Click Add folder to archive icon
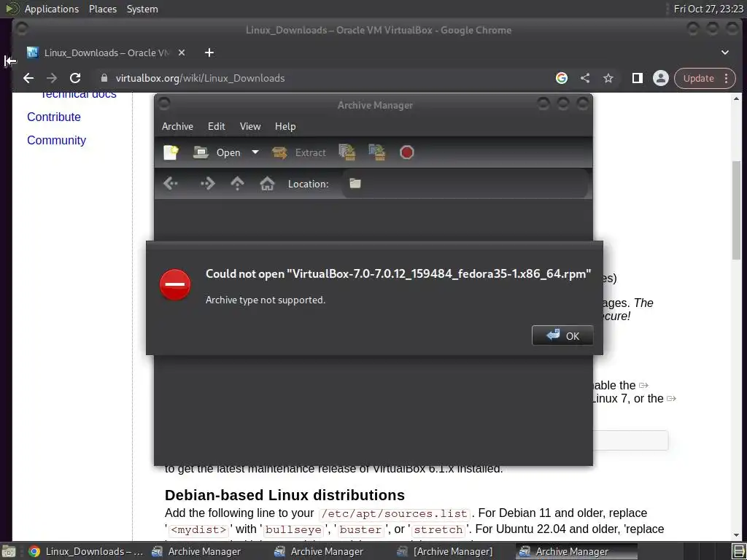Screen dimensions: 747x560 [377, 152]
